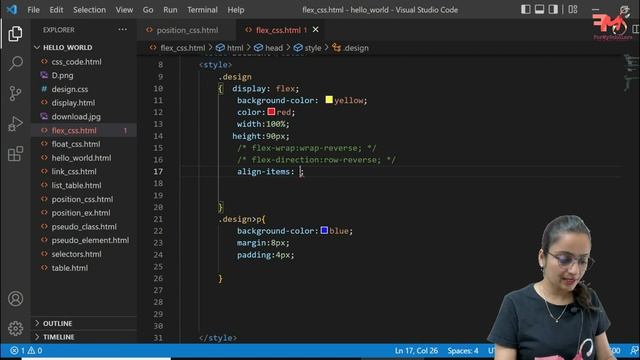Close the flex_css.html tab
The width and height of the screenshot is (640, 360).
point(316,29)
